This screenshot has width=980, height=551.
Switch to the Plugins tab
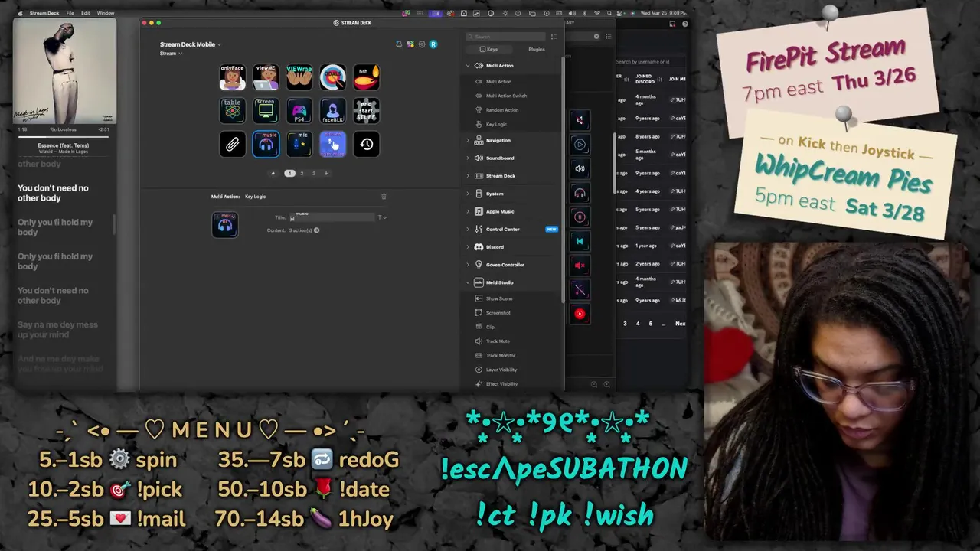click(537, 49)
